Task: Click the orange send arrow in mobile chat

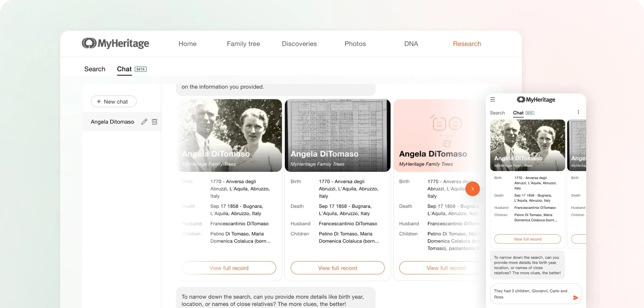Action: [x=575, y=298]
